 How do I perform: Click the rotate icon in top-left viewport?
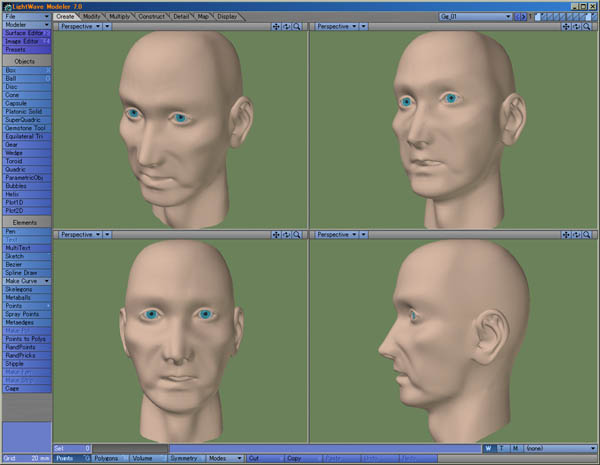tap(285, 26)
